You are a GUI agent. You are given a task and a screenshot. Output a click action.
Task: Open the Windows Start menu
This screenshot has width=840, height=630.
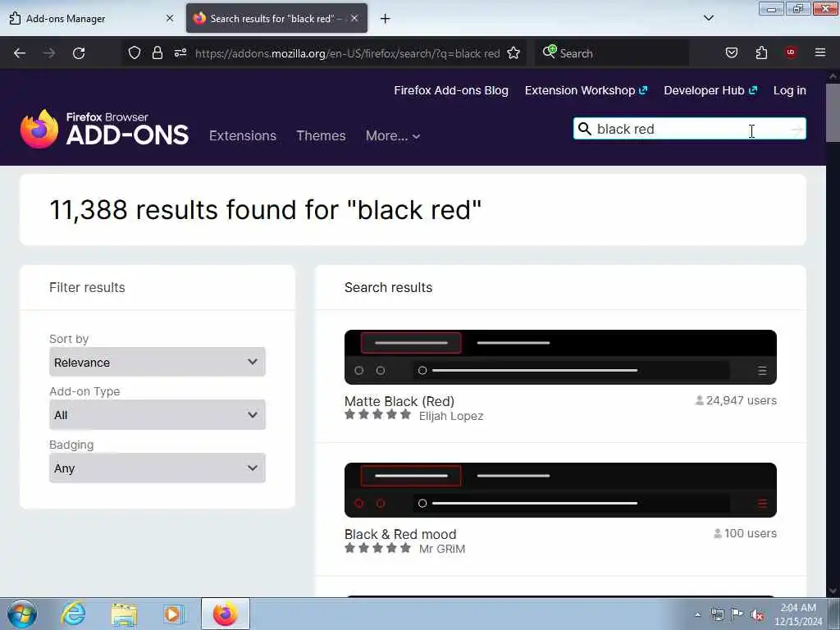22,614
